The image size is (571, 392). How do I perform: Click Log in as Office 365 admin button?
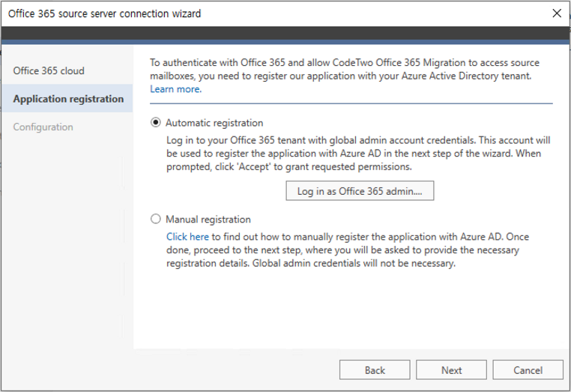360,191
